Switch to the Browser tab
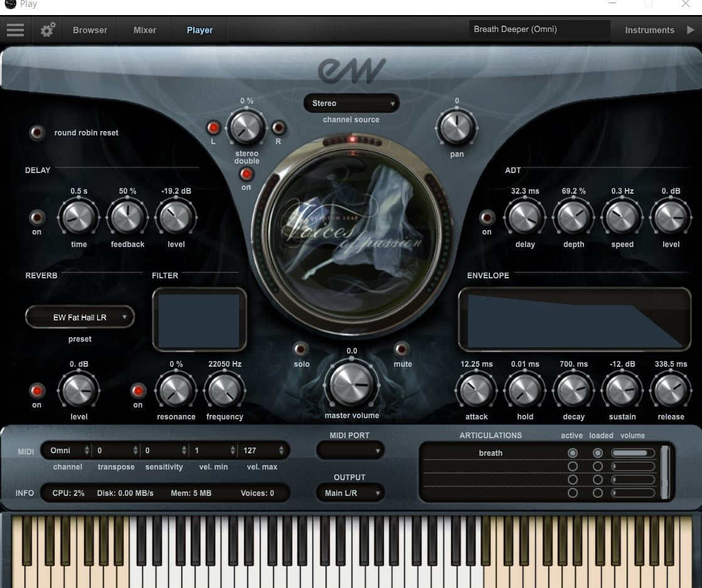Image resolution: width=702 pixels, height=588 pixels. [x=90, y=30]
